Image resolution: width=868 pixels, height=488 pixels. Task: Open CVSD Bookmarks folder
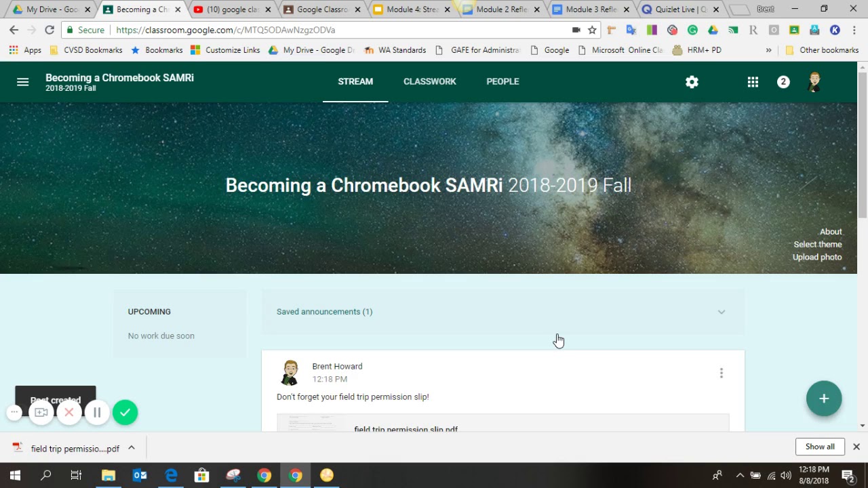click(85, 50)
